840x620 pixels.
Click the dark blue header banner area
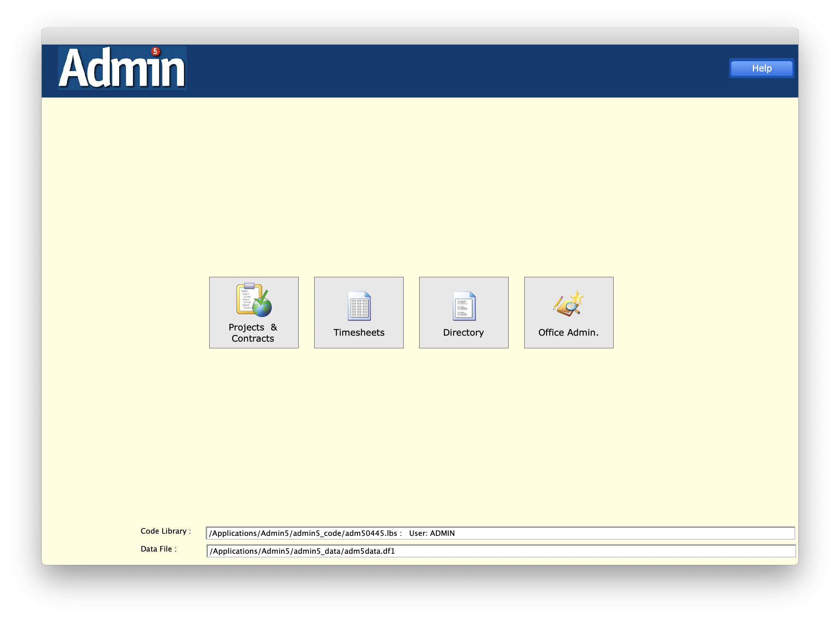[451, 71]
